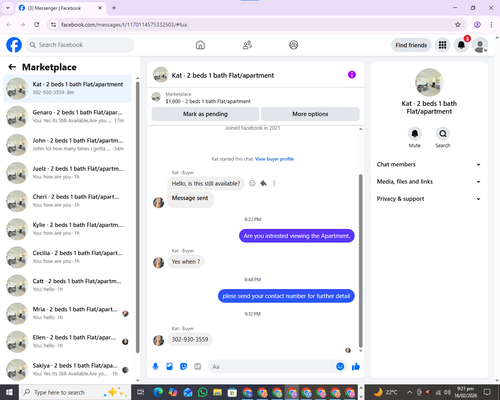Open Cheri conversation

pos(67,201)
